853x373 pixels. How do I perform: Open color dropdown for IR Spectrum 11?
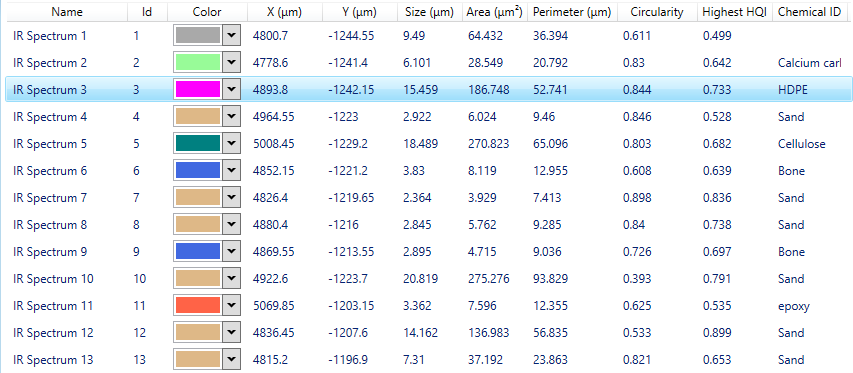click(232, 306)
